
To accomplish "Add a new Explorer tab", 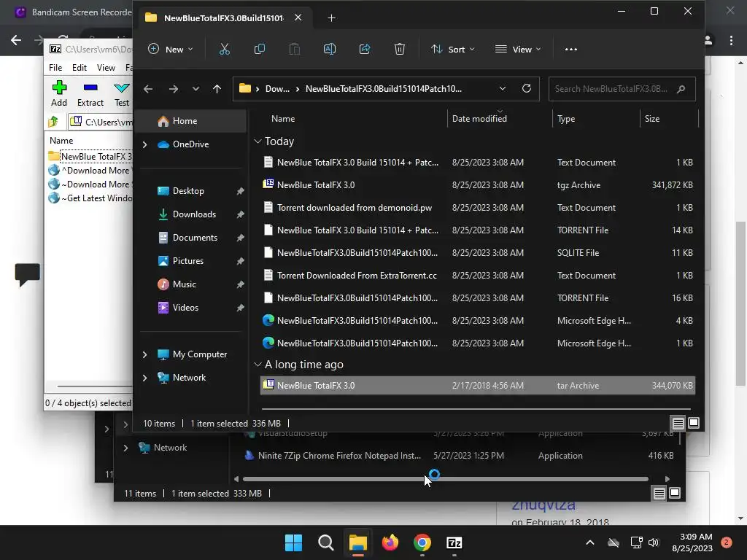I will point(332,18).
